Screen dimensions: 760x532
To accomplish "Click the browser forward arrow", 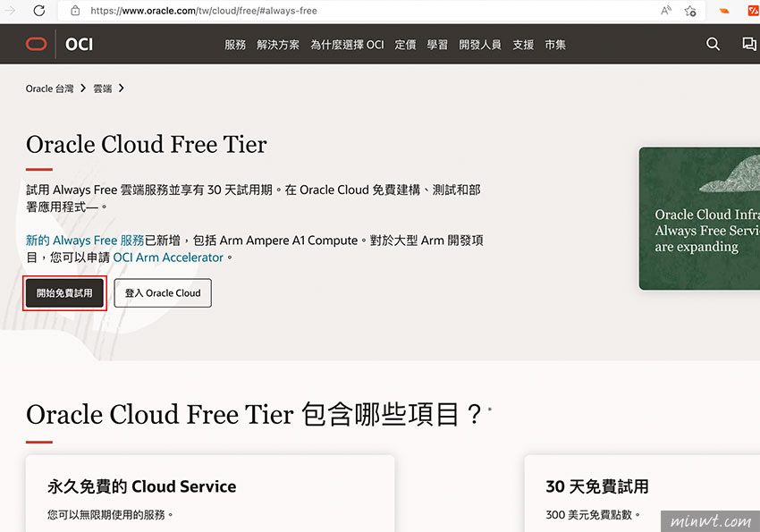I will point(10,11).
